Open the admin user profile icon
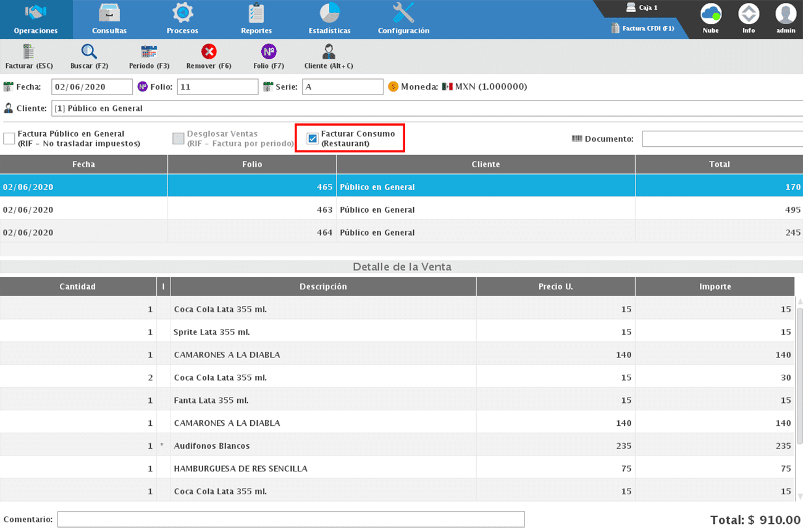Viewport: 803px width, 532px height. [x=786, y=14]
